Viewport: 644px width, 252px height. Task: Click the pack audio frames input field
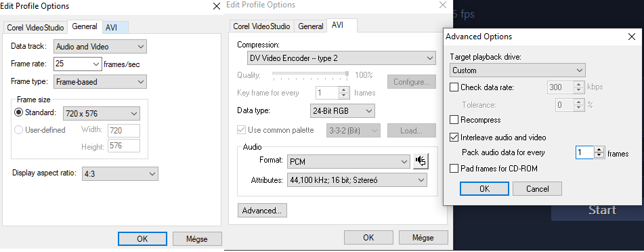pyautogui.click(x=585, y=152)
